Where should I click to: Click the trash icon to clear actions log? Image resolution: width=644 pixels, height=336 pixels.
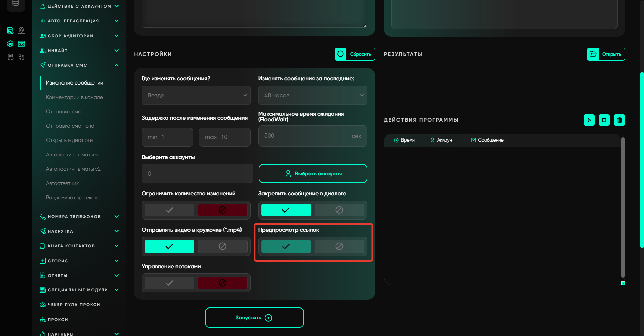[x=619, y=120]
